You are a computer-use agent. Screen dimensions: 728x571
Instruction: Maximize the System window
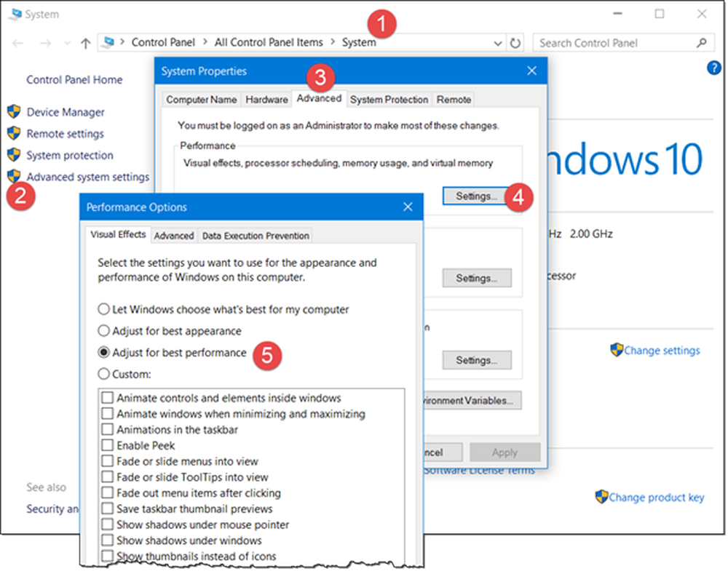(x=660, y=14)
